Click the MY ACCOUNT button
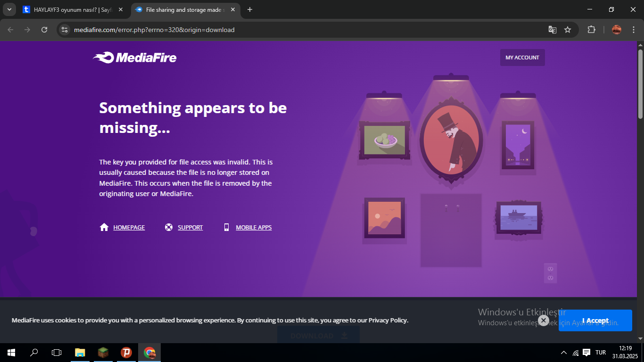644x362 pixels. tap(522, 58)
